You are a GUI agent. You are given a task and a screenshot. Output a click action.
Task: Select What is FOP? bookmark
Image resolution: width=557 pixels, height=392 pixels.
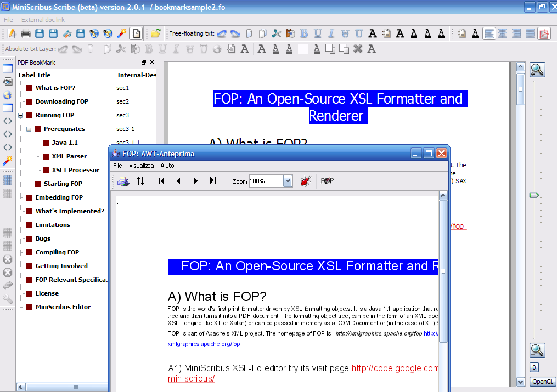pos(55,88)
